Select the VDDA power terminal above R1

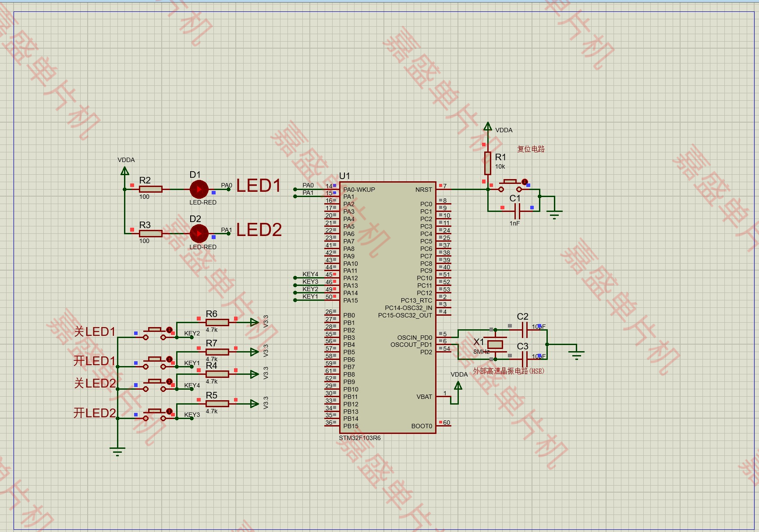pyautogui.click(x=488, y=127)
